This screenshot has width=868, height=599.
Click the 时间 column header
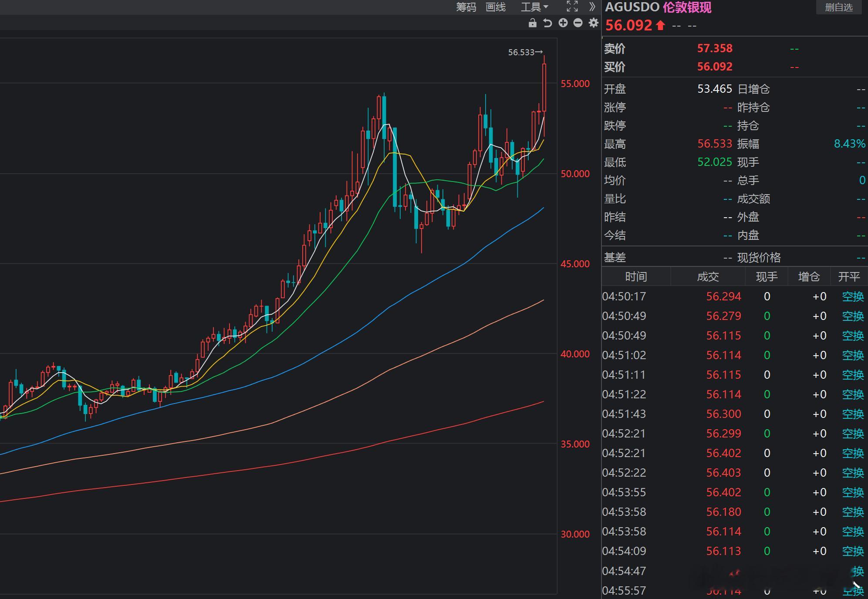(636, 276)
